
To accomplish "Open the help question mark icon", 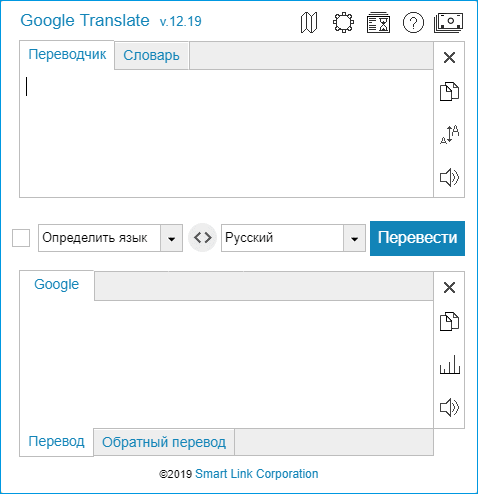I will tap(413, 23).
